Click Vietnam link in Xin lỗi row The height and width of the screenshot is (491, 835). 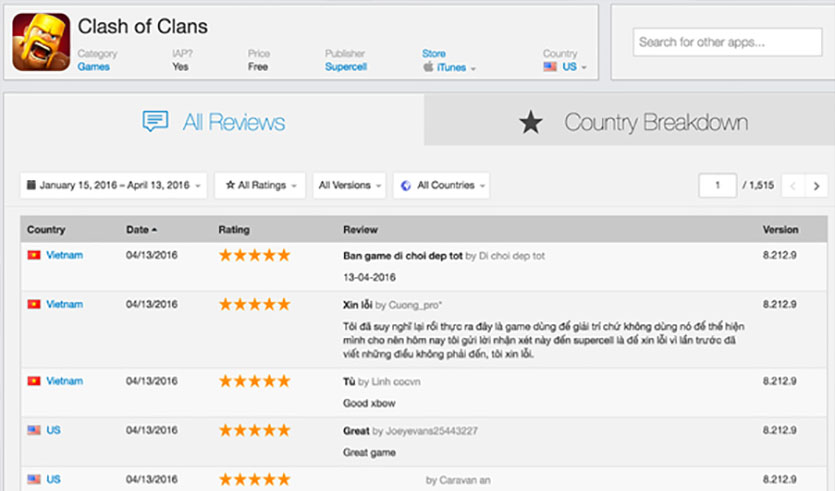coord(64,304)
